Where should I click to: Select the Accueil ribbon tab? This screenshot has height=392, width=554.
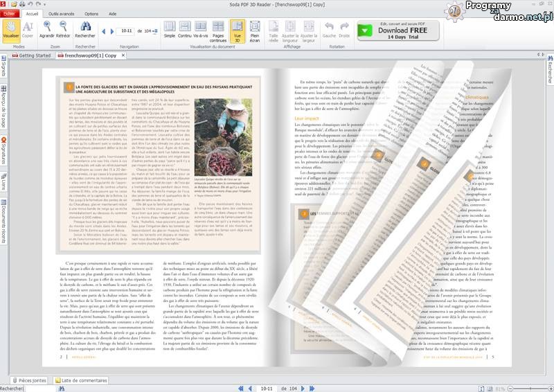[x=32, y=14]
